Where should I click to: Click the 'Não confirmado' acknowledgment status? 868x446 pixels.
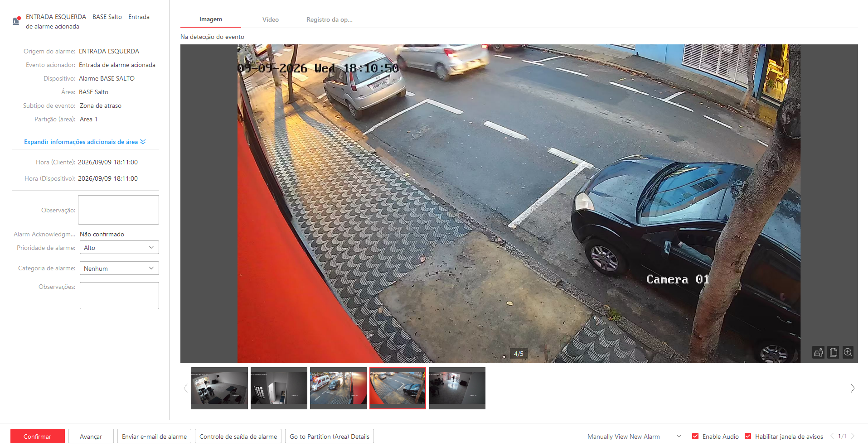coord(102,234)
